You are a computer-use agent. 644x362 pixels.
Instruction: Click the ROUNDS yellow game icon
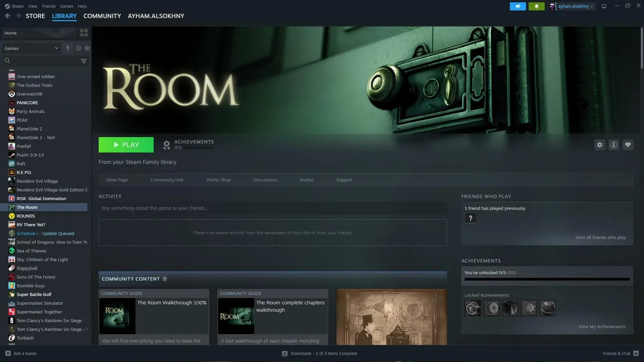(12, 216)
